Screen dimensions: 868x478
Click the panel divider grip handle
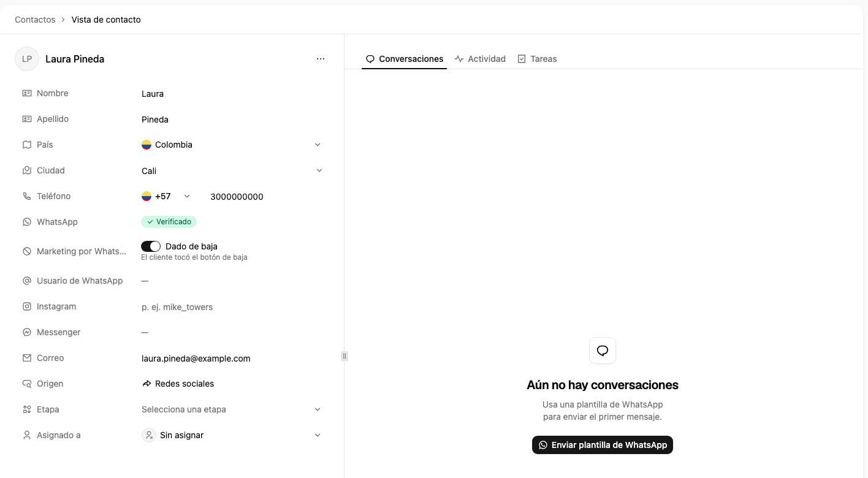345,356
